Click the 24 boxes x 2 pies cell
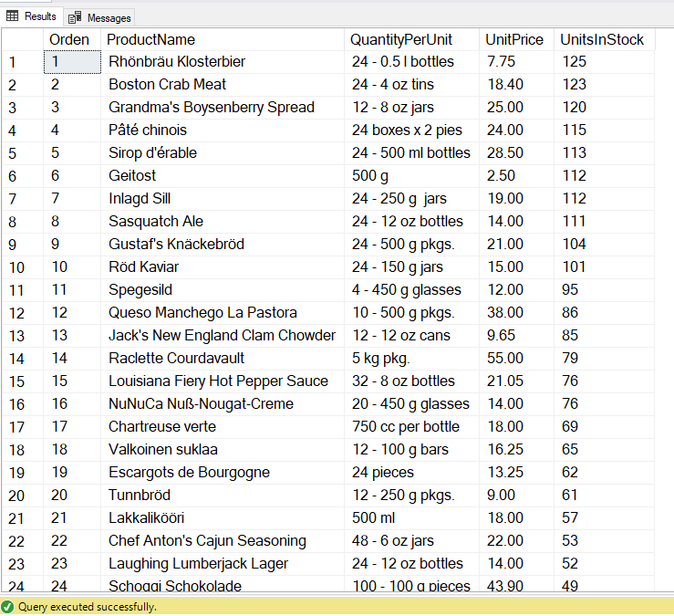This screenshot has height=616, width=674. pos(411,131)
